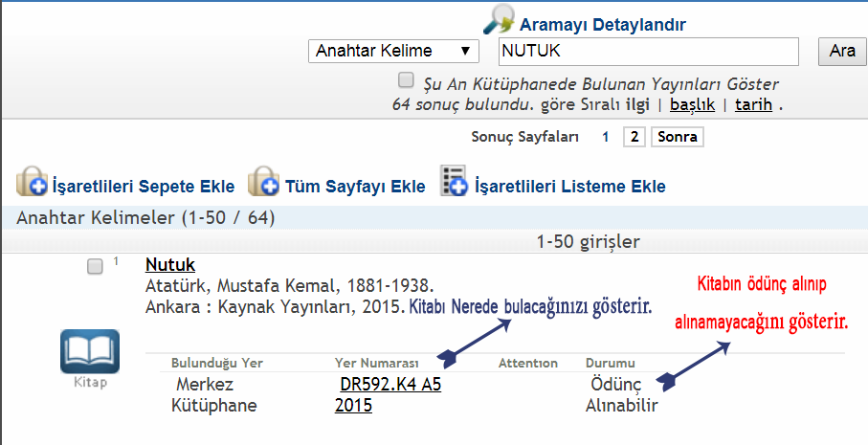Click Tüm Sayfayı Ekle link

pos(355,187)
